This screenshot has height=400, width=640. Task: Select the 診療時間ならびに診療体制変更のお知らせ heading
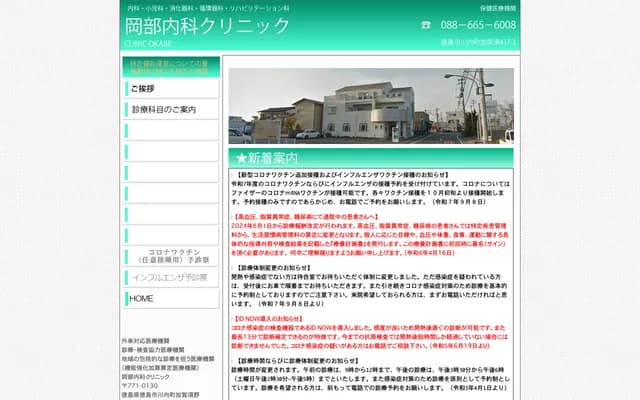pyautogui.click(x=298, y=361)
